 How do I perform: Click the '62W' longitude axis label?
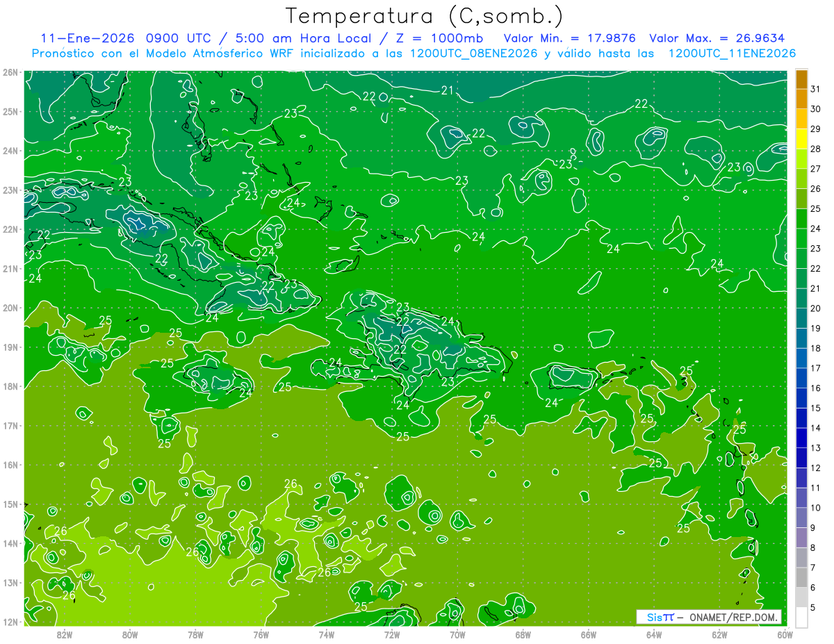(719, 634)
